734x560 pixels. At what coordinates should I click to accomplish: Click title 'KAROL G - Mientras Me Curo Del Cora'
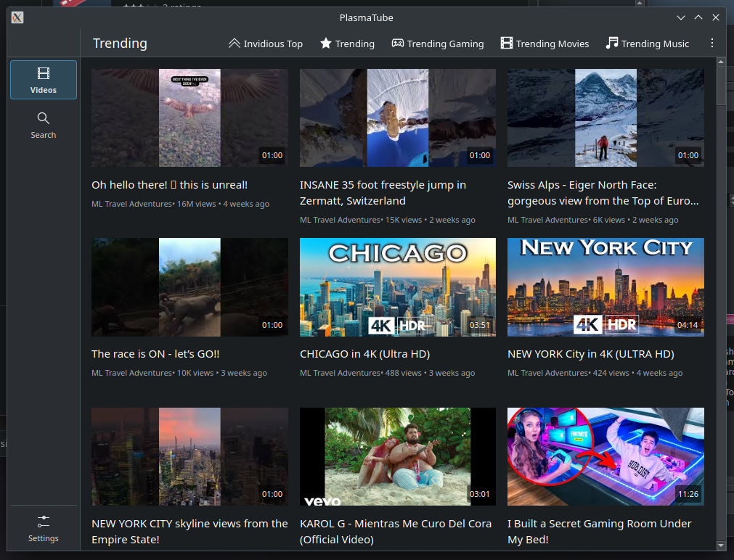[x=396, y=532]
